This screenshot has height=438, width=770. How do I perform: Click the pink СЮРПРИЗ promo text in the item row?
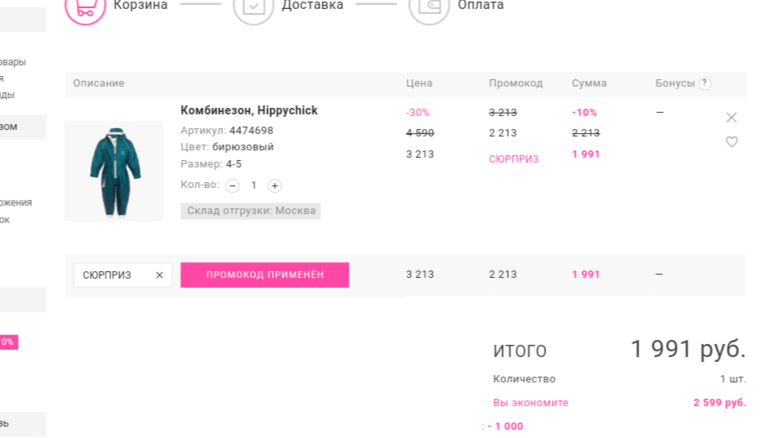513,159
